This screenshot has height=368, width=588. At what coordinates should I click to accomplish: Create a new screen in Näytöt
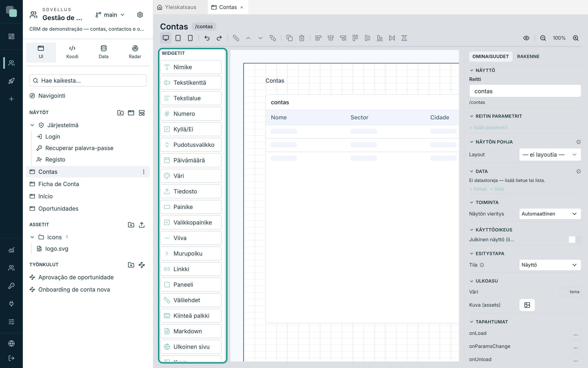point(131,113)
